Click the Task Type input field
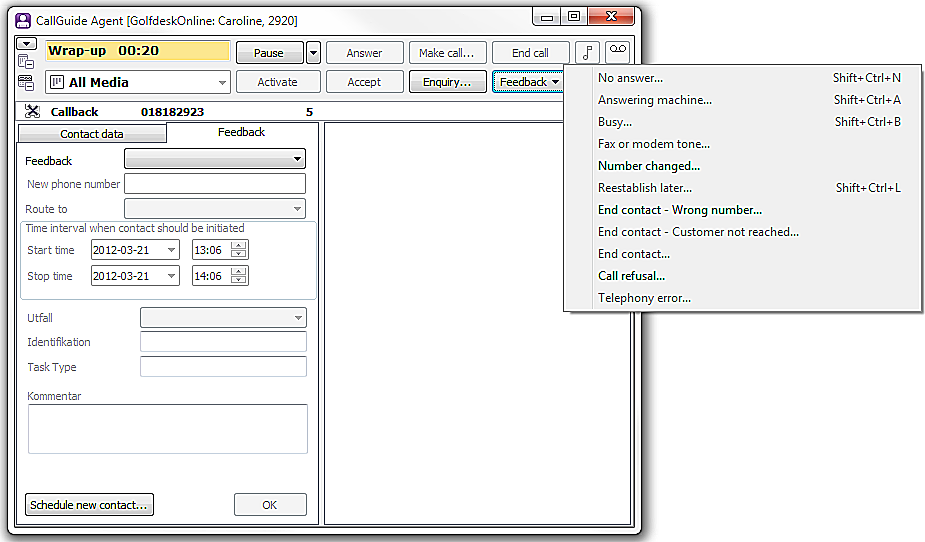Screen dimensions: 925x542 coord(223,366)
